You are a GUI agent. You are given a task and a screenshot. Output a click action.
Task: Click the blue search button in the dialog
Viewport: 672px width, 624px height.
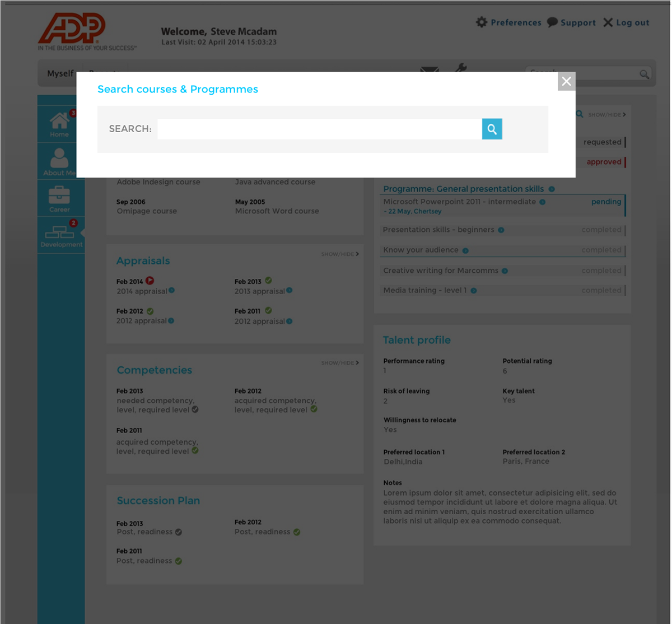pos(492,129)
